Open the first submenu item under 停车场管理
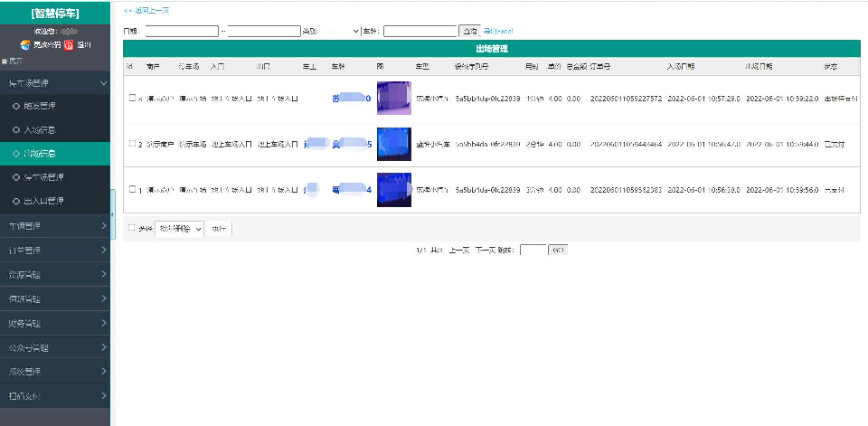 coord(55,106)
